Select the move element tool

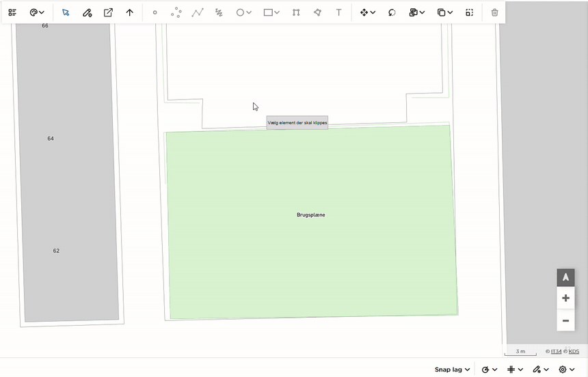(364, 12)
